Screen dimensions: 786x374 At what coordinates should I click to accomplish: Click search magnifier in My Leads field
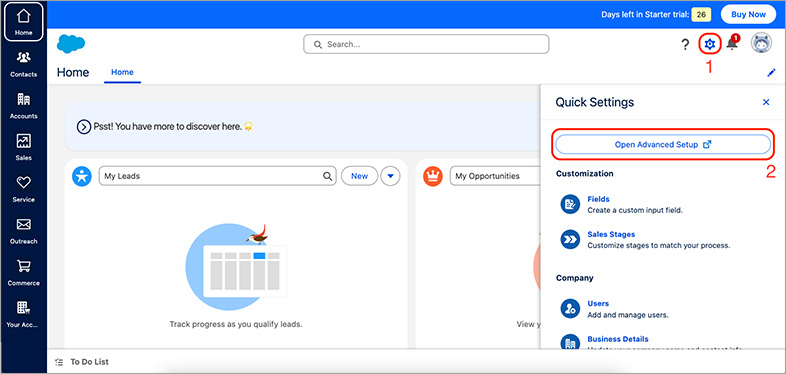tap(327, 176)
